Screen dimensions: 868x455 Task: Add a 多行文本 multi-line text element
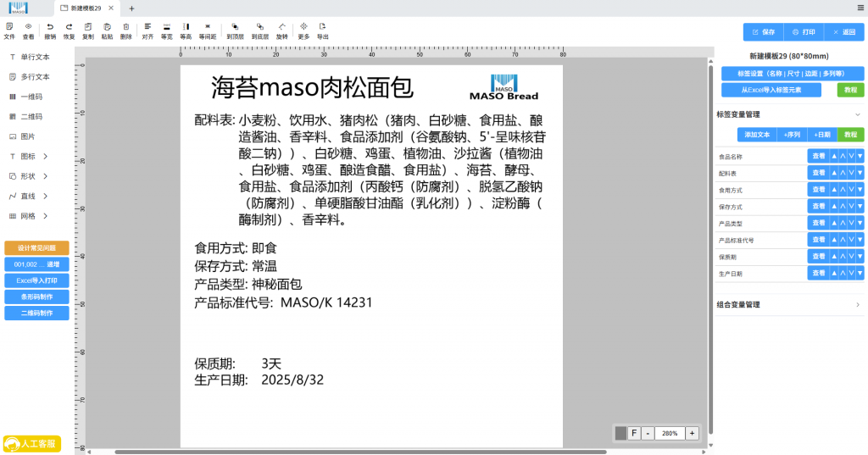coord(30,77)
